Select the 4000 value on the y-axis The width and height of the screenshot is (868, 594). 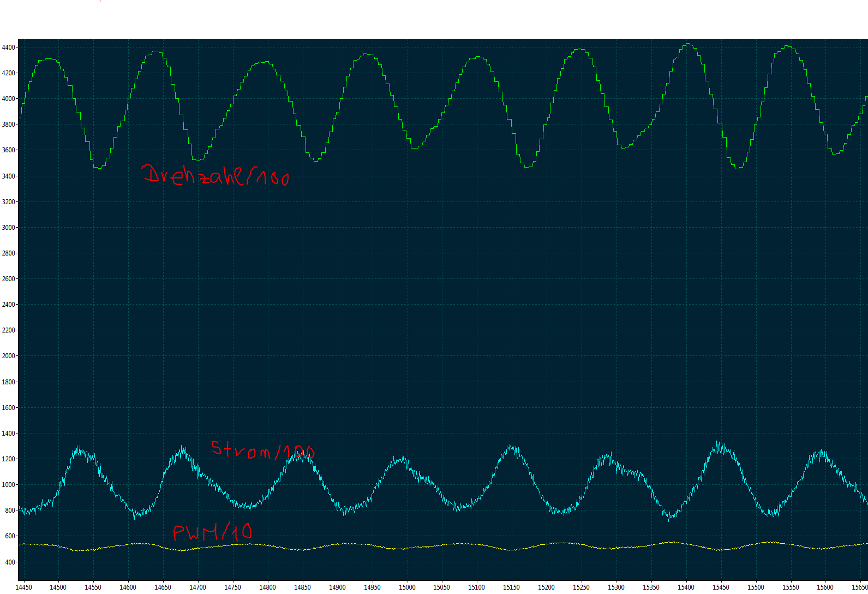tap(9, 99)
